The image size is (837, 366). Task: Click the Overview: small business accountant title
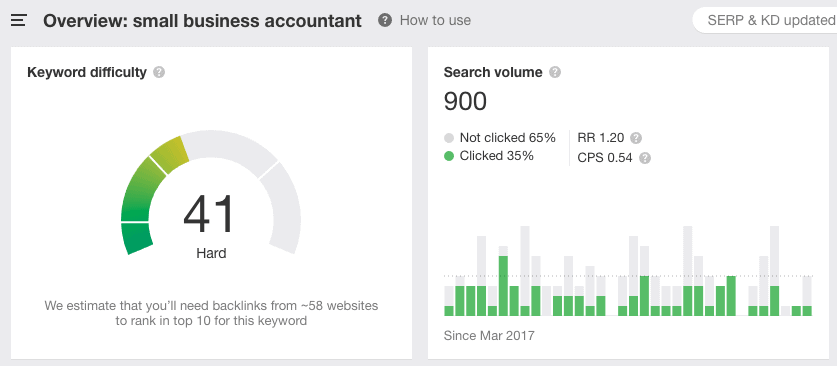pyautogui.click(x=202, y=21)
